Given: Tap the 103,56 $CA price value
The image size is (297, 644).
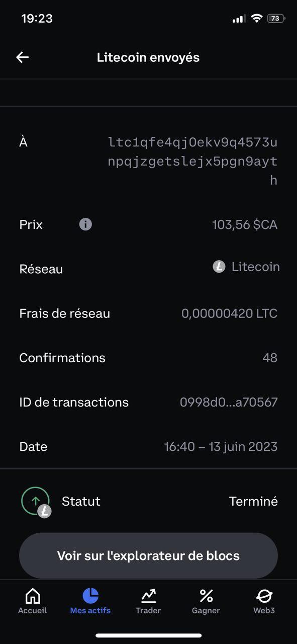Looking at the screenshot, I should tap(245, 224).
